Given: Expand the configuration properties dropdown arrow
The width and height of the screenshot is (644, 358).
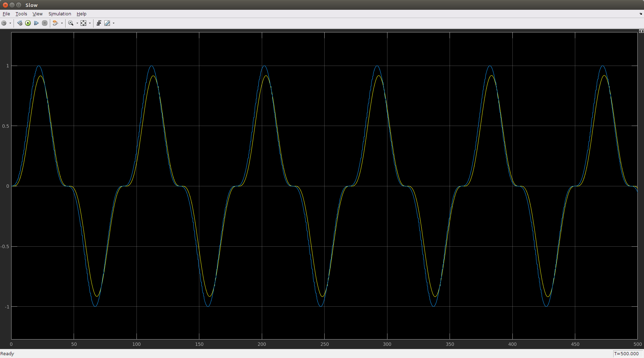Looking at the screenshot, I should point(10,23).
